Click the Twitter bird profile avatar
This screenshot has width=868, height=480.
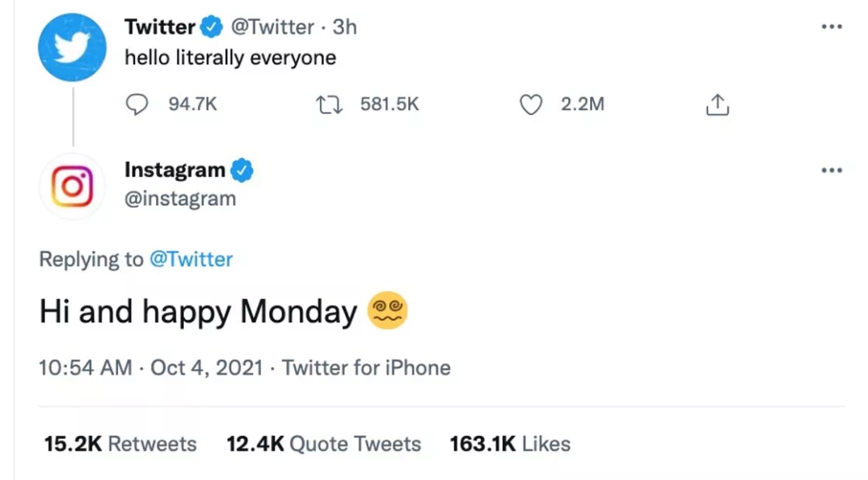tap(72, 47)
